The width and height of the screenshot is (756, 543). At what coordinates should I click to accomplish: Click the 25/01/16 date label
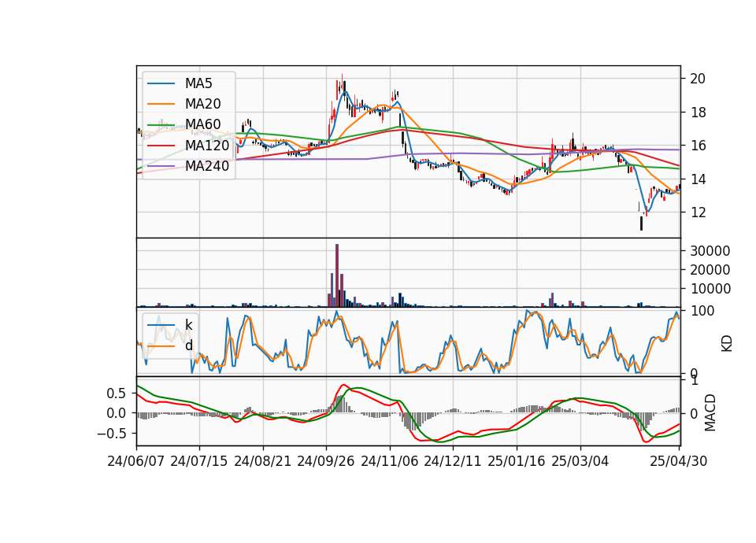coord(517,461)
